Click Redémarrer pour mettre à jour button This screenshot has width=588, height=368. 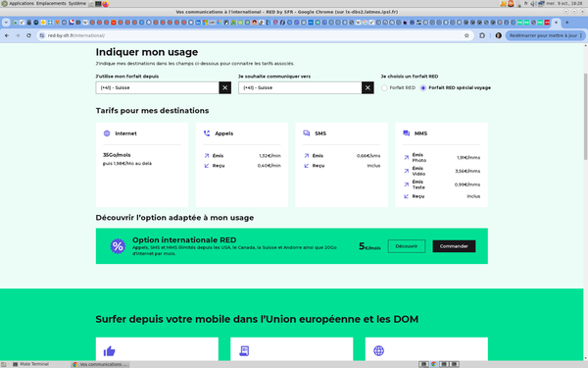pyautogui.click(x=545, y=35)
